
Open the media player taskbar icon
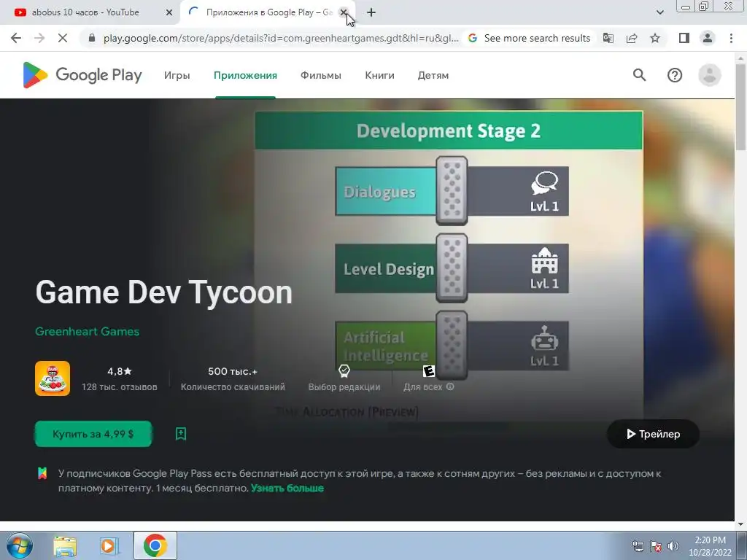pos(109,545)
